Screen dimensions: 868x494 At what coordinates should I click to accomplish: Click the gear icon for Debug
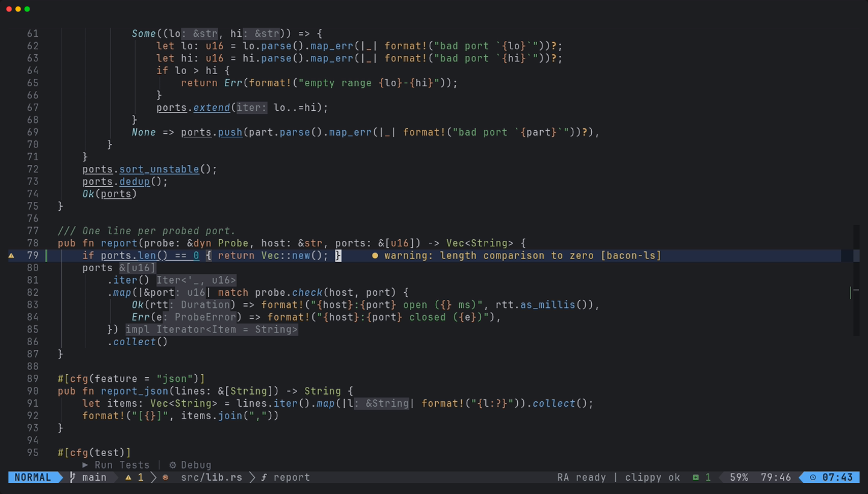(x=172, y=464)
